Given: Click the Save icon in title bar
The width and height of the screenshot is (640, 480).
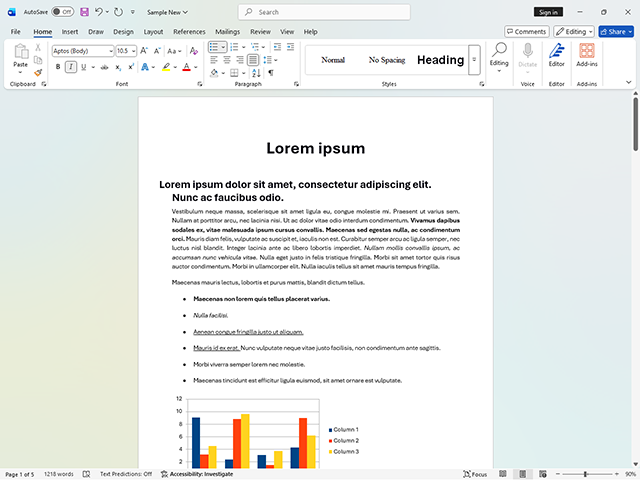Looking at the screenshot, I should 84,12.
